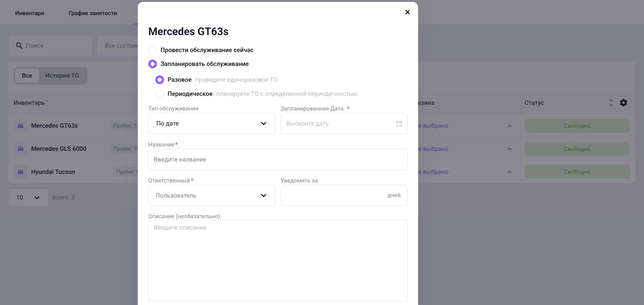Open table settings gear icon
This screenshot has width=644, height=305.
click(623, 103)
